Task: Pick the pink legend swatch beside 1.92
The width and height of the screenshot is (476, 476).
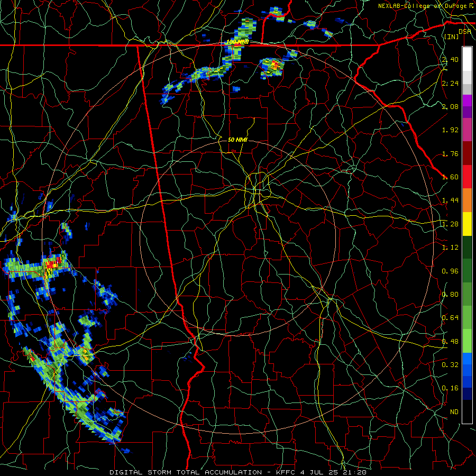Action: (467, 130)
